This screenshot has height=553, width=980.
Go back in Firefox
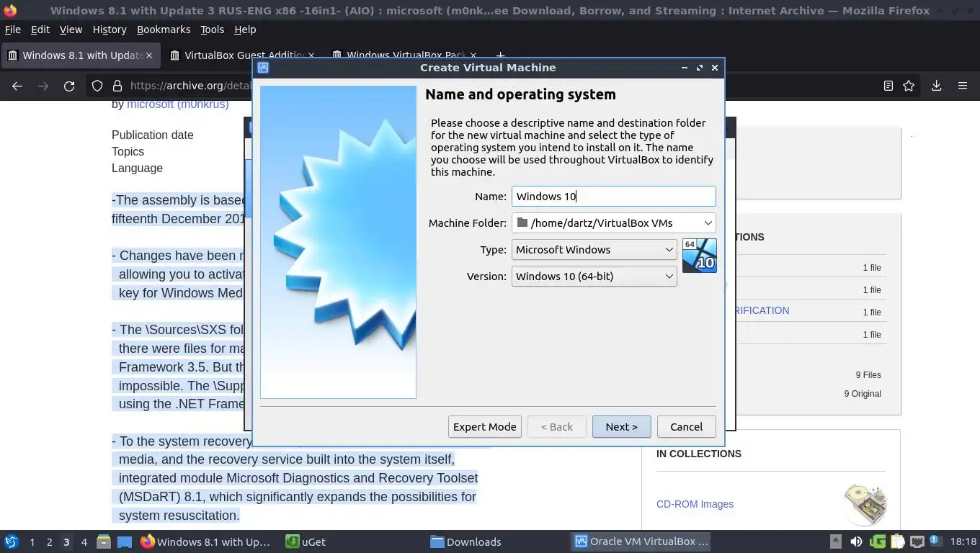pos(17,86)
